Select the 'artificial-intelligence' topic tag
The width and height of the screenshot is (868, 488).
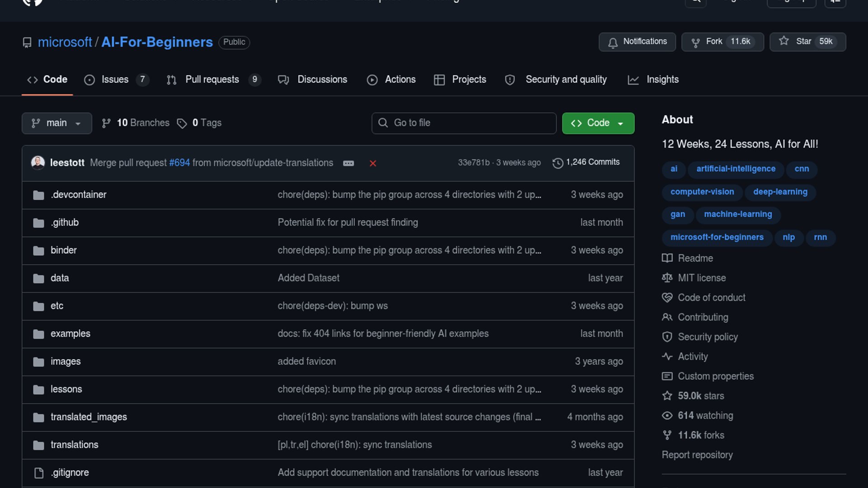coord(736,169)
